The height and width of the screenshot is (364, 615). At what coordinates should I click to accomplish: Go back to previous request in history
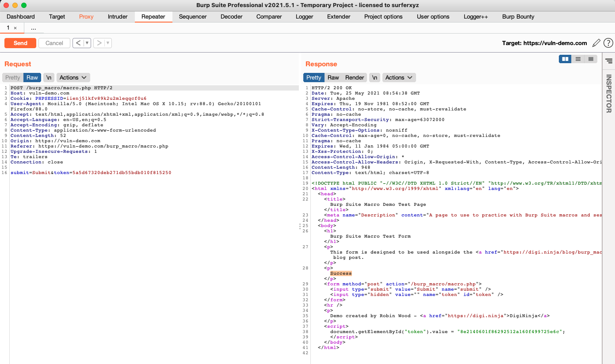coord(78,43)
